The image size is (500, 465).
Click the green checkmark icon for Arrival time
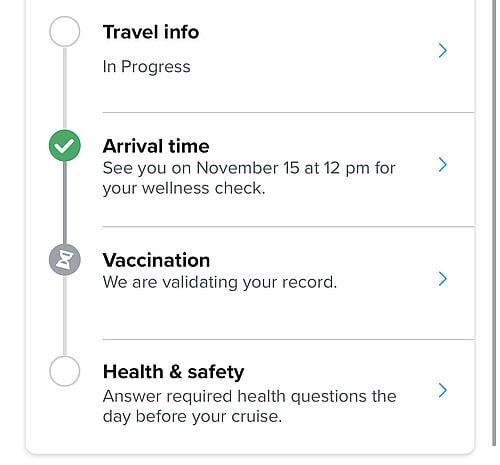pos(65,146)
